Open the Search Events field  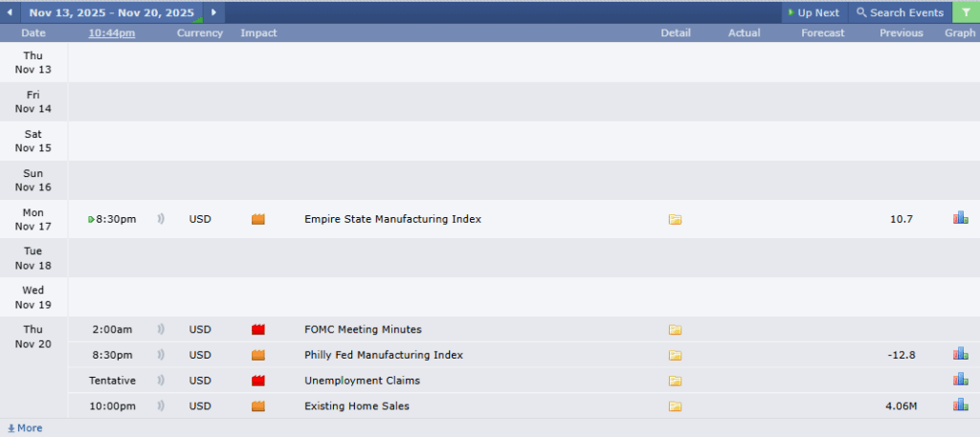900,12
